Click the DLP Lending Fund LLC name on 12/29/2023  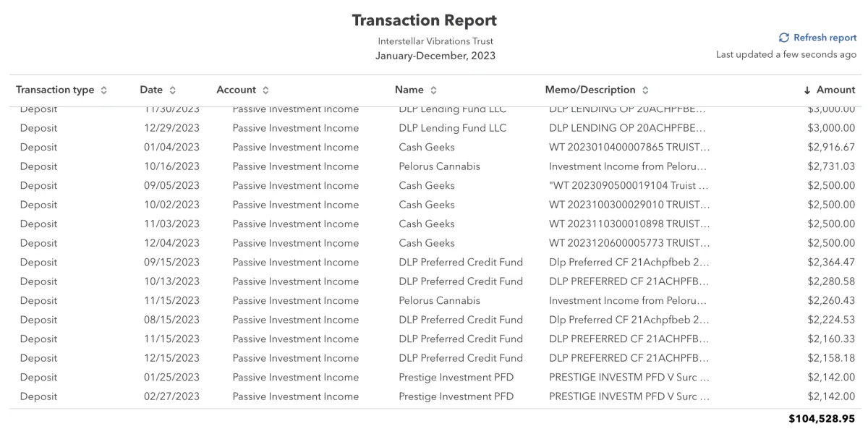453,128
